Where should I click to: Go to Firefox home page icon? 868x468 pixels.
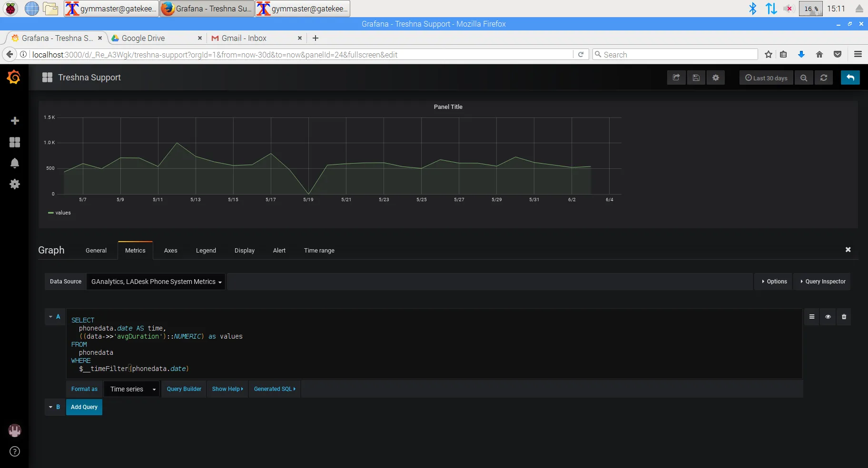(819, 54)
